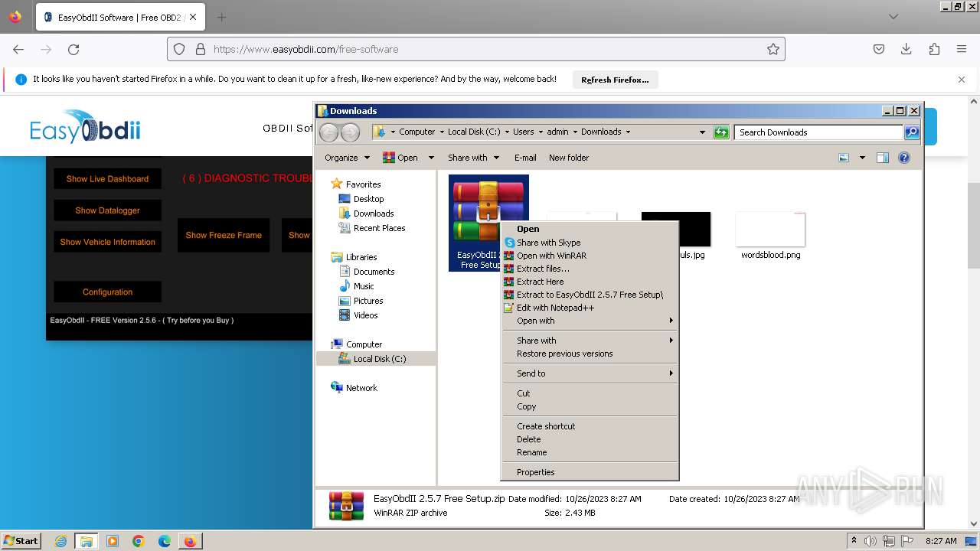Click Configuration button on webpage
980x551 pixels.
[107, 292]
